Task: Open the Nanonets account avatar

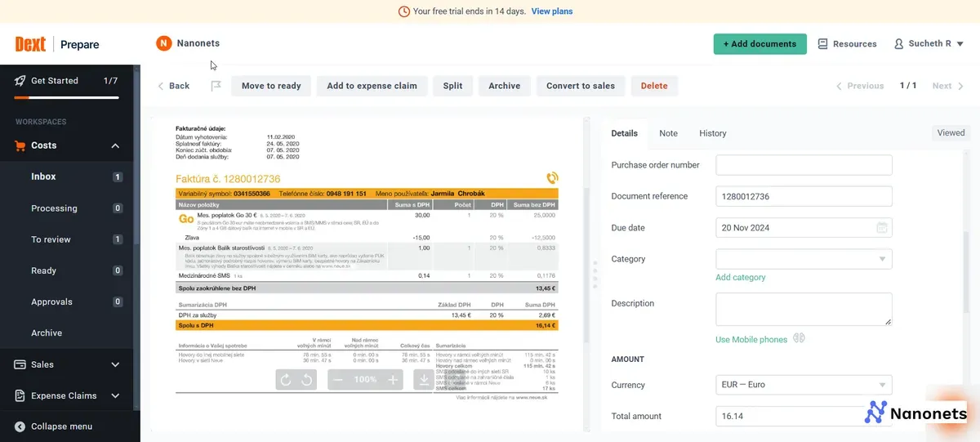Action: click(163, 43)
